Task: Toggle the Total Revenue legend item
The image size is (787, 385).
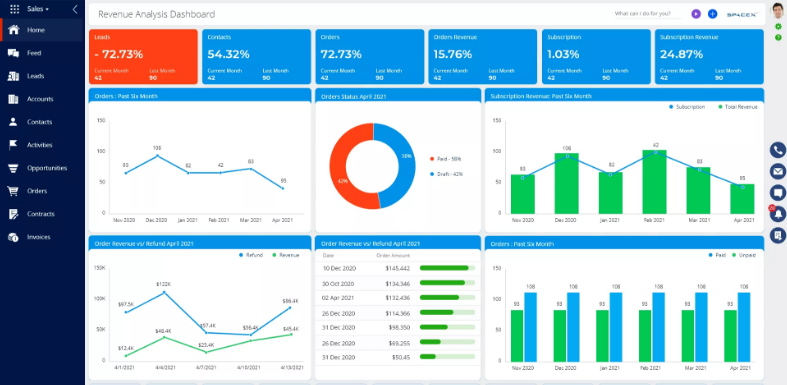Action: click(x=738, y=107)
